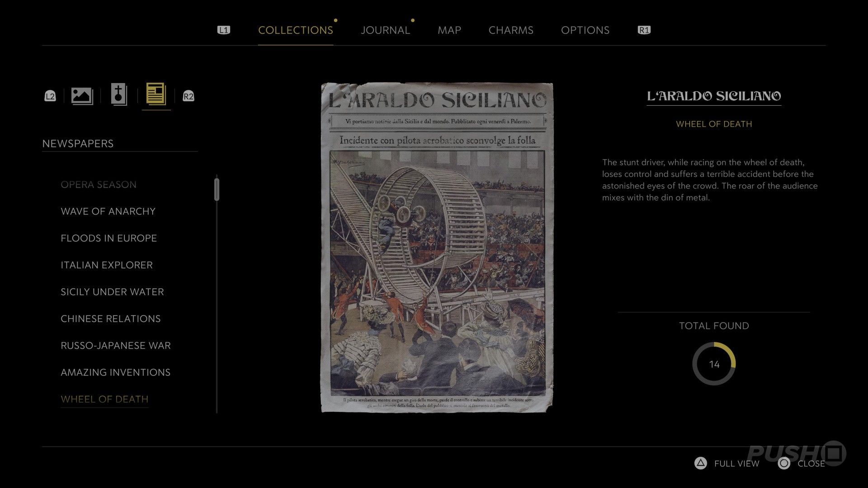Click the triangle Full View icon
The width and height of the screenshot is (868, 488).
tap(700, 463)
